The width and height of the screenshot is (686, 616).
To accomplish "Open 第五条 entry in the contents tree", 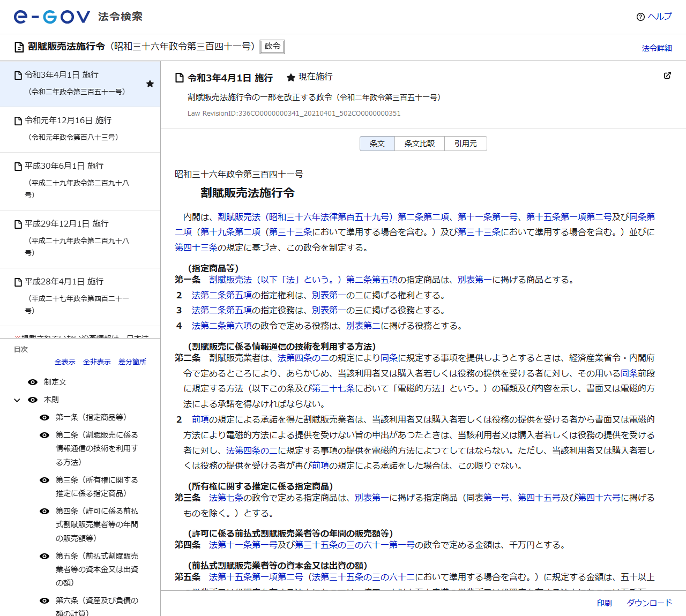I will click(x=97, y=569).
